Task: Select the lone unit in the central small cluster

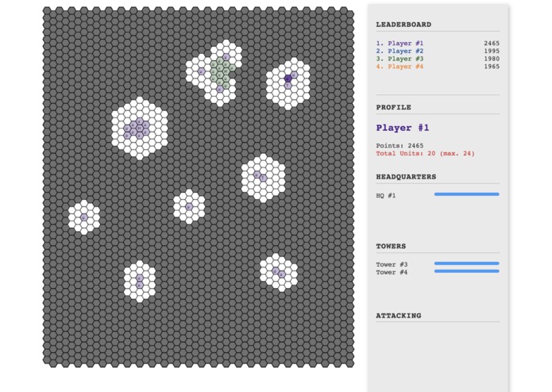Action: coord(189,207)
